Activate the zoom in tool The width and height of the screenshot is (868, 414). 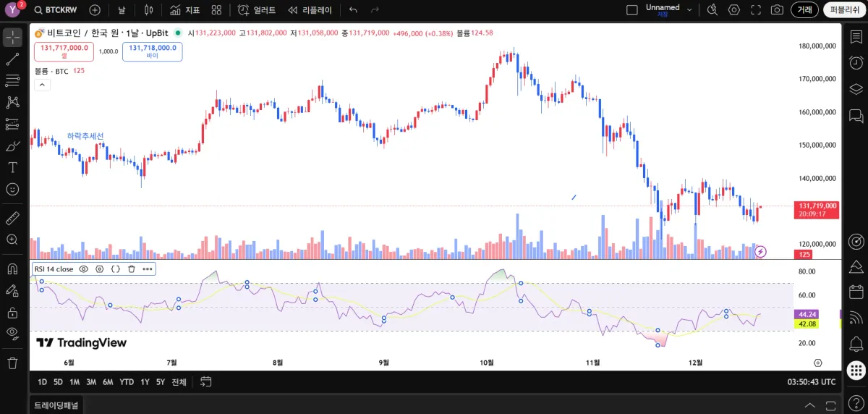(x=12, y=240)
